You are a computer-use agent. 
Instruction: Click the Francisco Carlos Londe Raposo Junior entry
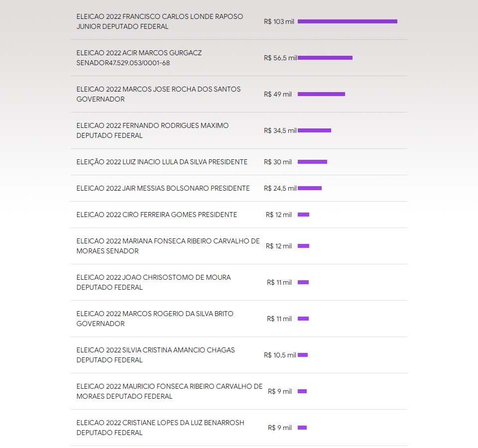160,21
